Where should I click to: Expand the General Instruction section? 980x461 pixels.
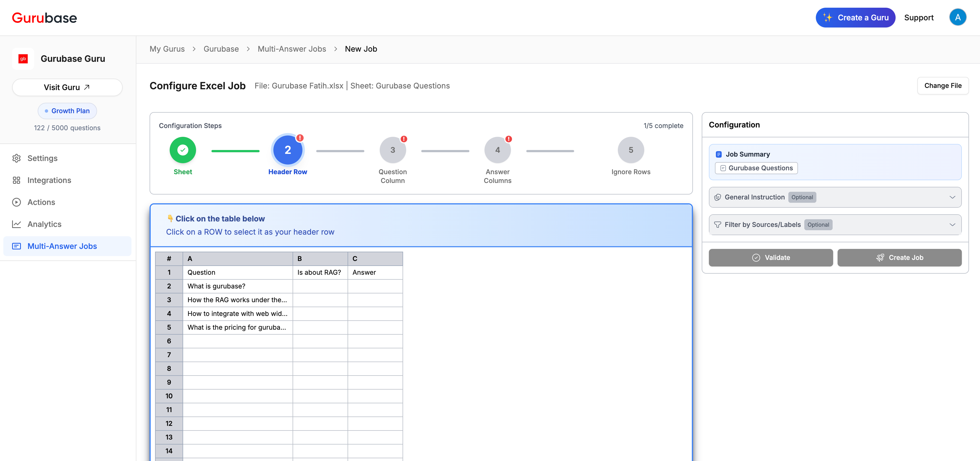(953, 197)
